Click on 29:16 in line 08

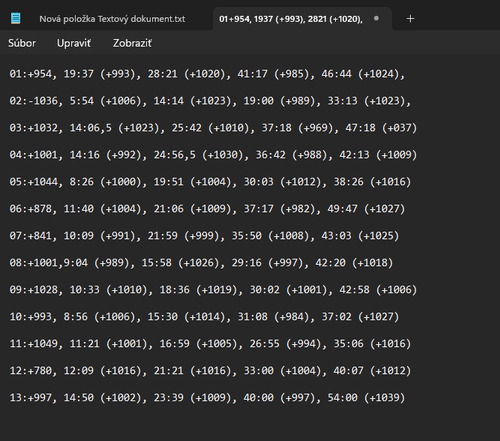pos(247,263)
